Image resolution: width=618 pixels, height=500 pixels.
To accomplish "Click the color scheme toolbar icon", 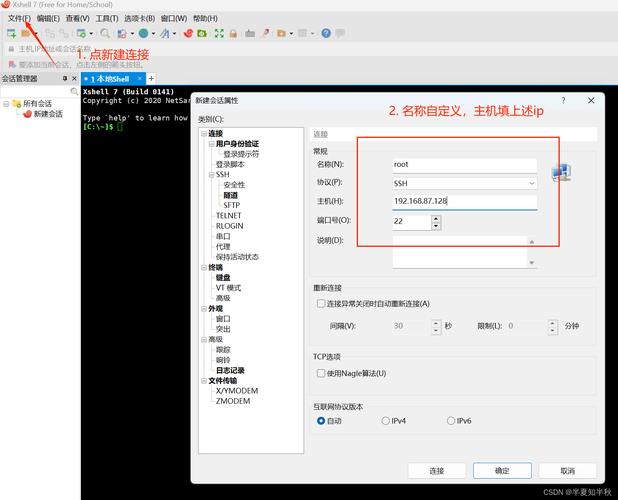I will pyautogui.click(x=122, y=33).
